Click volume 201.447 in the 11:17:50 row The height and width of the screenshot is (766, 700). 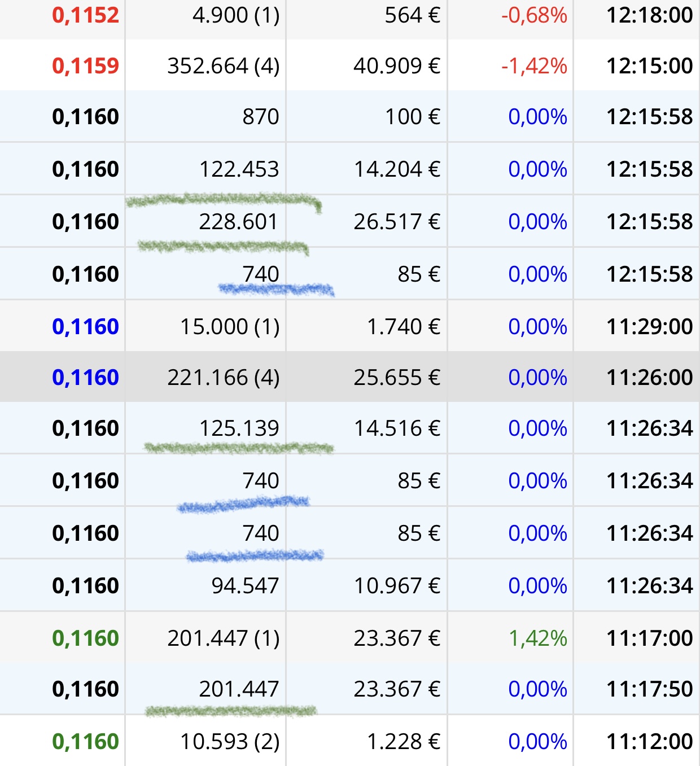point(239,689)
